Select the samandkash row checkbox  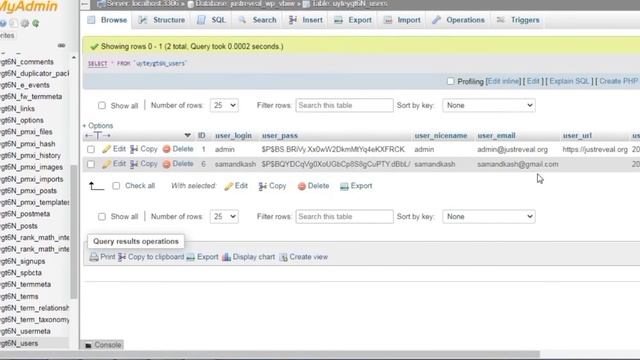[91, 164]
